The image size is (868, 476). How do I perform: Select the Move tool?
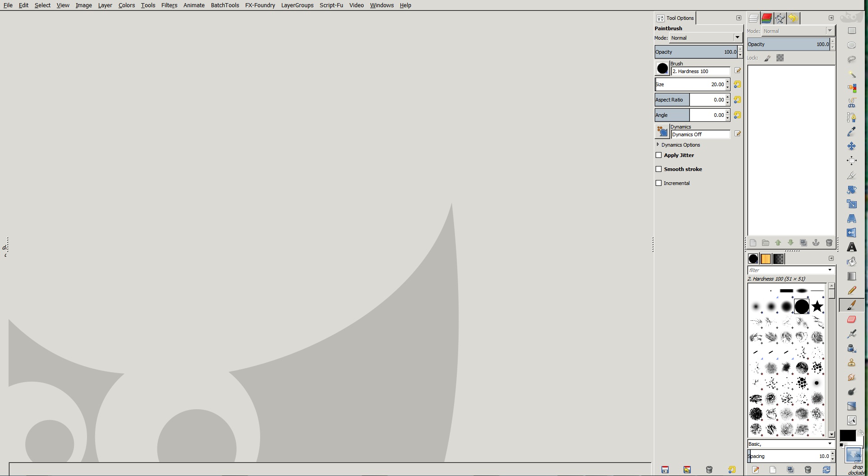pyautogui.click(x=851, y=146)
